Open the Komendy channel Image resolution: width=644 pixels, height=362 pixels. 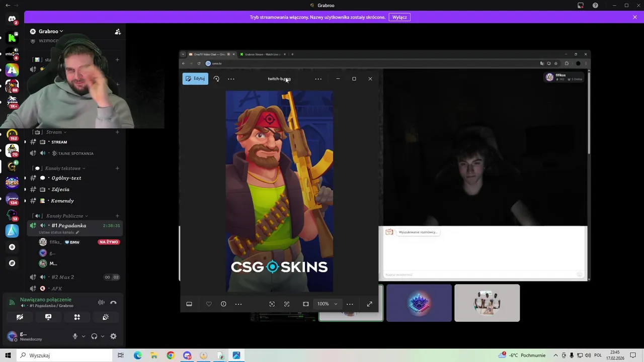[74, 201]
